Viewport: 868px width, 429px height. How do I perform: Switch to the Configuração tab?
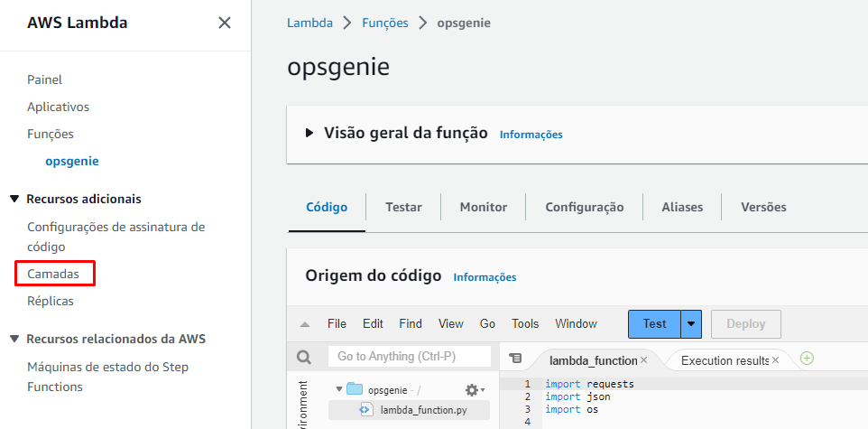coord(584,207)
